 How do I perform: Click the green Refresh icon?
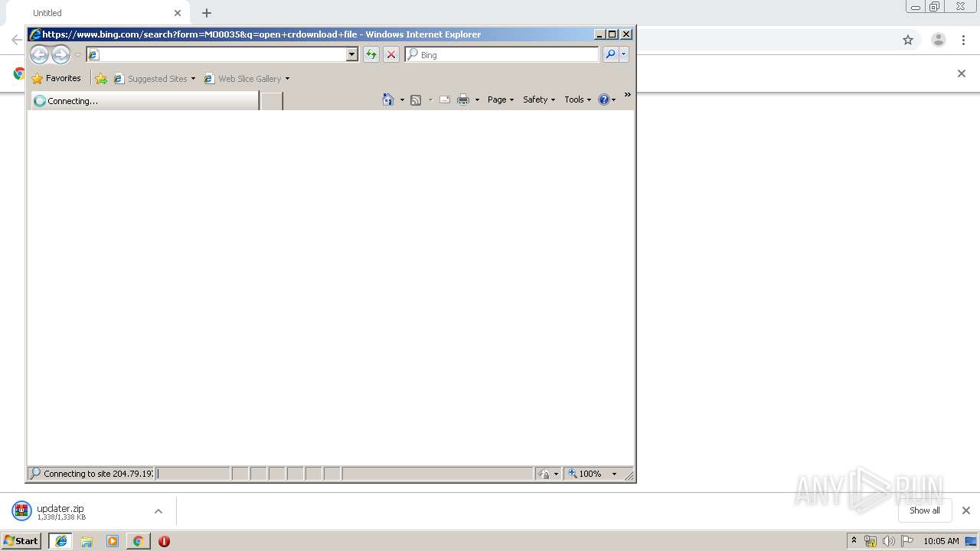371,54
